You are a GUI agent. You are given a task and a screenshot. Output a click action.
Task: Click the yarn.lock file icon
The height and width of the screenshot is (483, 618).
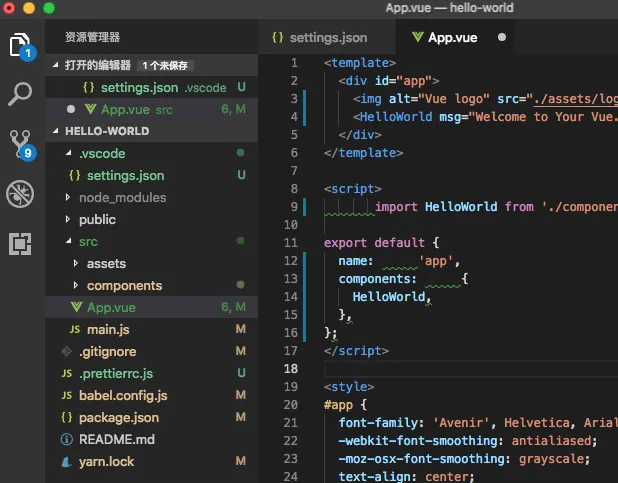68,461
